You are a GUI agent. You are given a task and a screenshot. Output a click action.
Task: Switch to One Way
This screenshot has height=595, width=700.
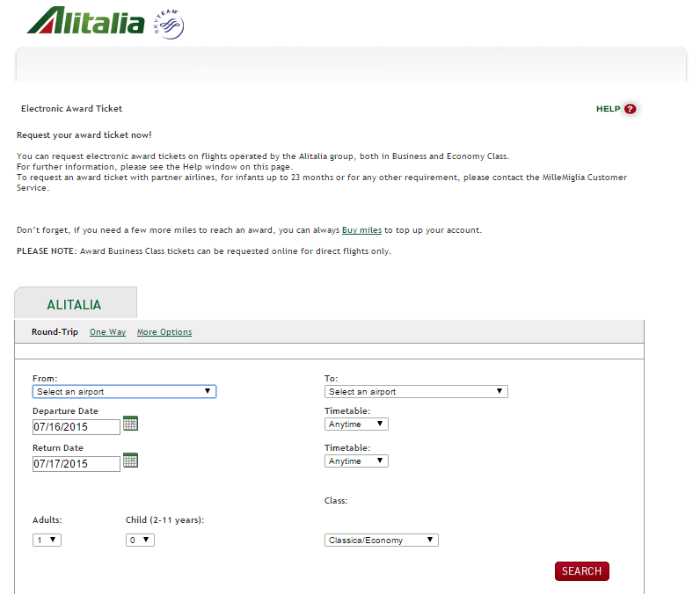click(x=107, y=332)
